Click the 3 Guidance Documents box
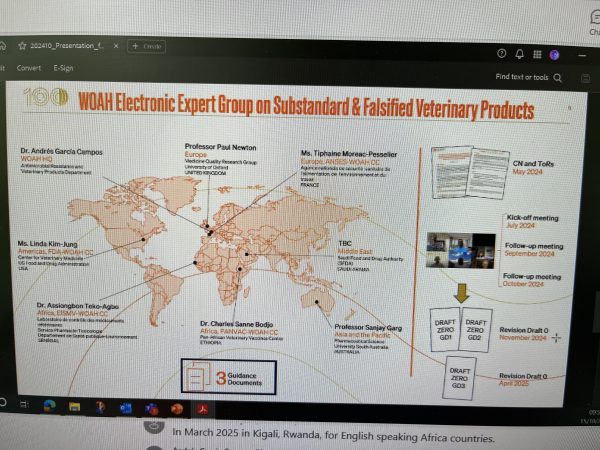 [x=229, y=377]
